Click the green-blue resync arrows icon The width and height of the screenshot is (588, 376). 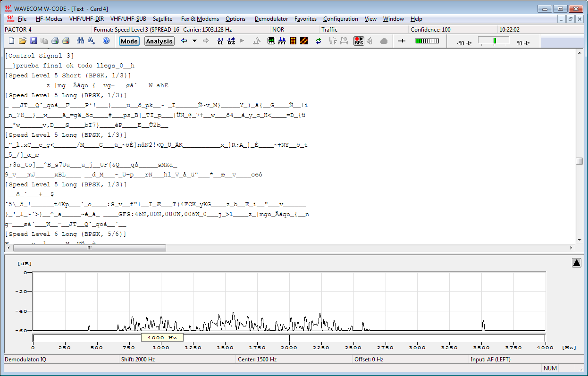click(x=319, y=41)
